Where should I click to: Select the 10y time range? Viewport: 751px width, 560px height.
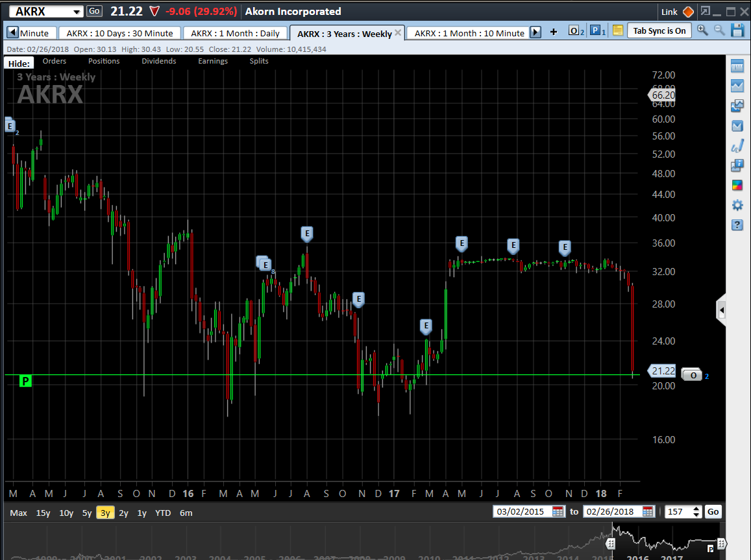pos(66,513)
